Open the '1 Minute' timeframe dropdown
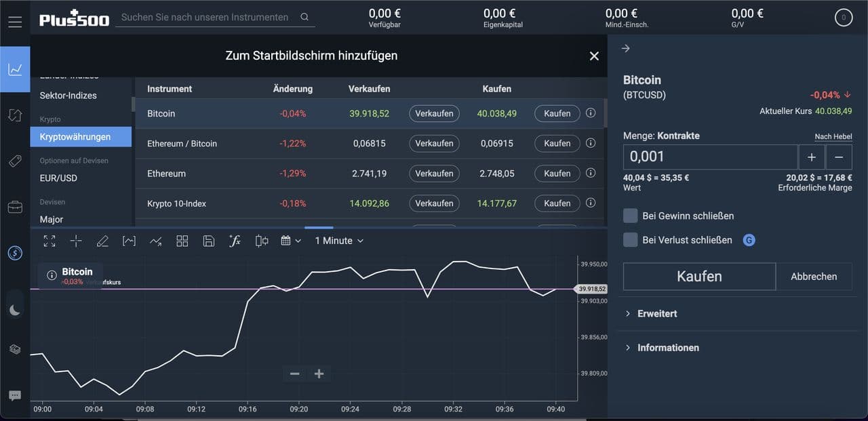Screen dimensions: 868x421 339,241
